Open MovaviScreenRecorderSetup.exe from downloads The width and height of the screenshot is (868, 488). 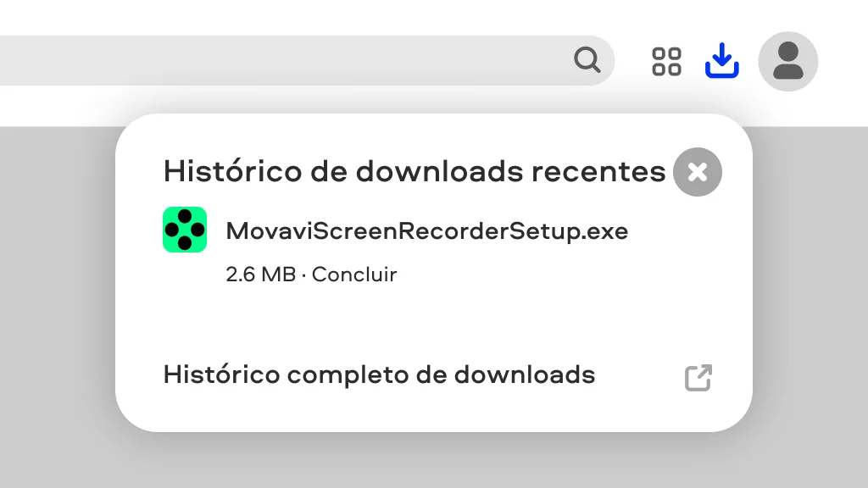(427, 231)
